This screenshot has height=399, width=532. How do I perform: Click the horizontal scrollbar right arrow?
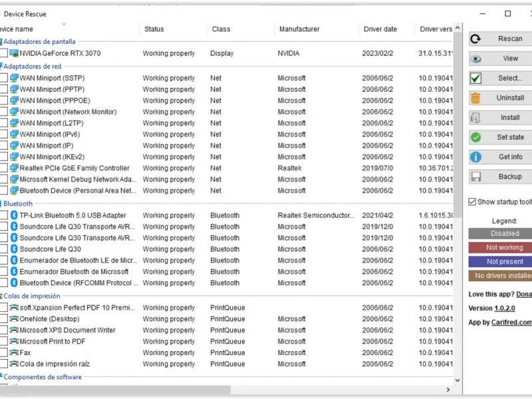pos(448,390)
